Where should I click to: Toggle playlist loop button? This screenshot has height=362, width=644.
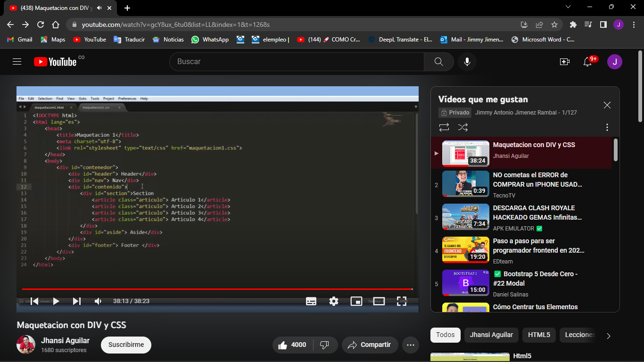[444, 127]
